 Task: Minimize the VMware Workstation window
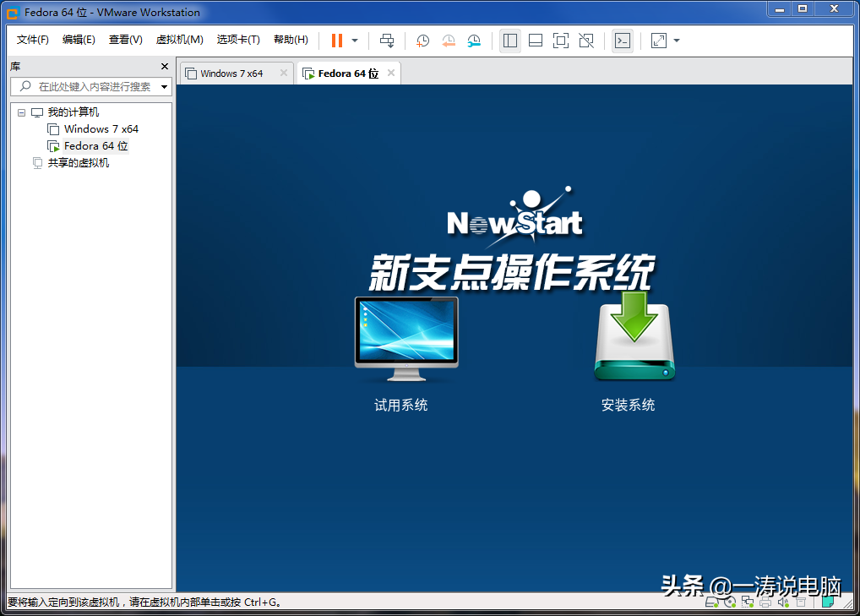coord(780,8)
